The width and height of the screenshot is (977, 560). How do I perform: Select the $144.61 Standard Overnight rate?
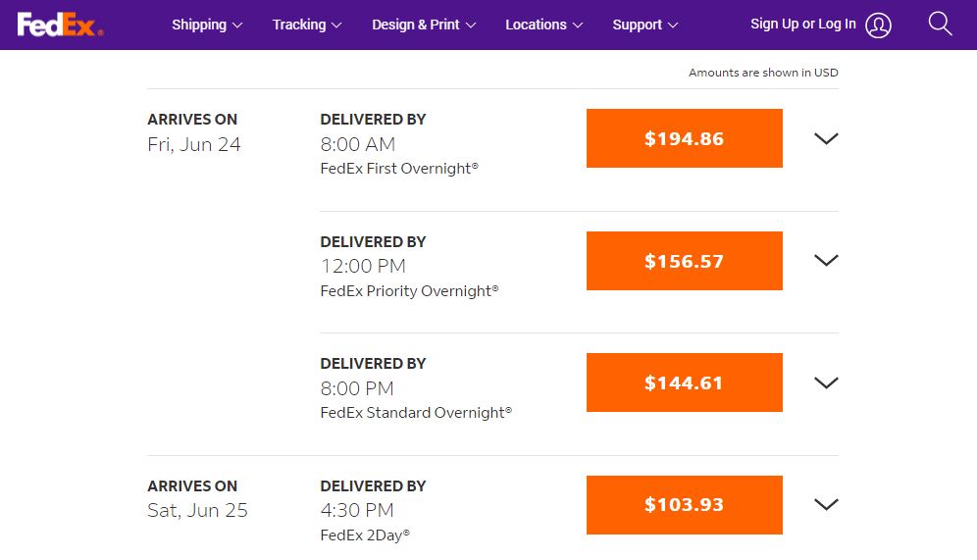click(x=684, y=382)
